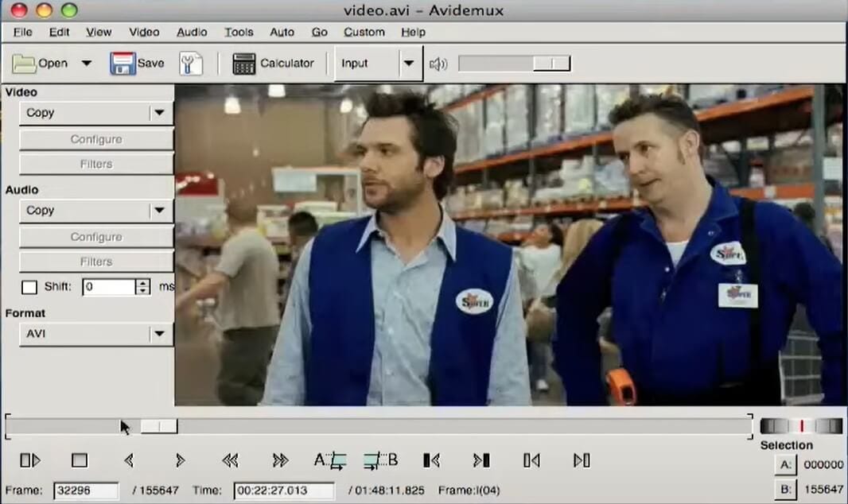Set selection marker B
Screen dimensions: 848x504
coord(381,460)
